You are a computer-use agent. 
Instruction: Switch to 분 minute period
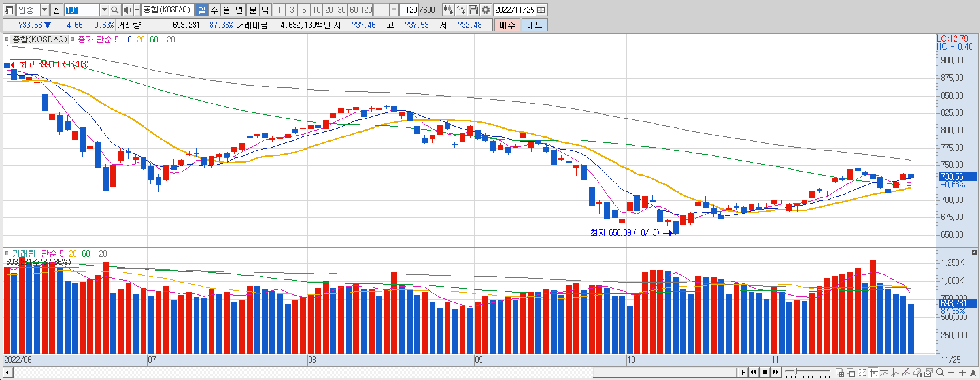[252, 10]
